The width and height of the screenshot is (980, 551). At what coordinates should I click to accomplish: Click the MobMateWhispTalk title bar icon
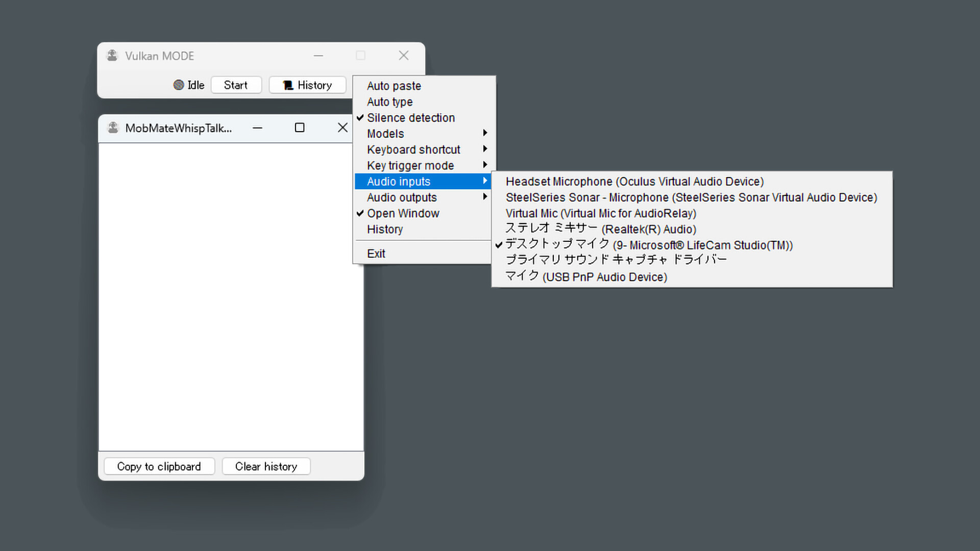(x=112, y=128)
